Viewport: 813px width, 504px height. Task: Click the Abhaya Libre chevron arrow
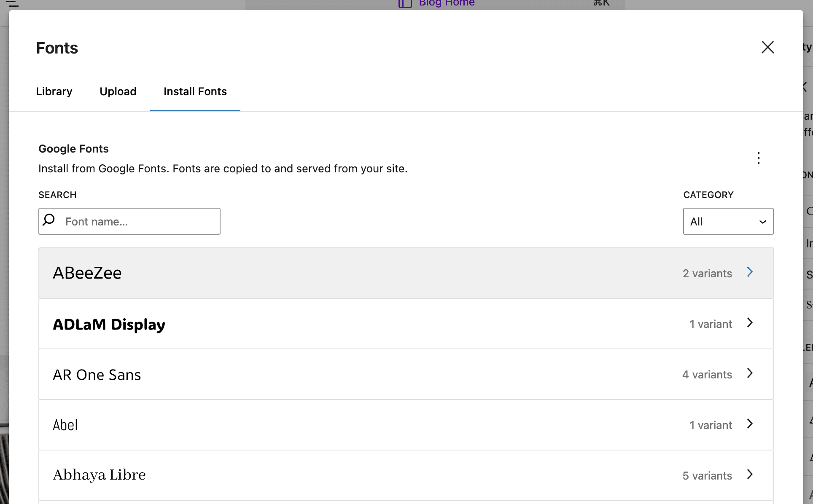pos(750,475)
